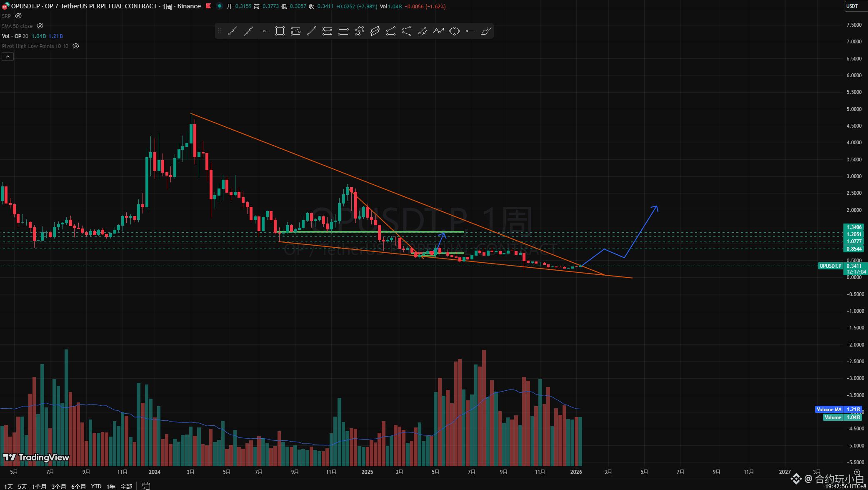The width and height of the screenshot is (868, 490).
Task: Click the Vol · OP 20 legend
Action: [15, 36]
